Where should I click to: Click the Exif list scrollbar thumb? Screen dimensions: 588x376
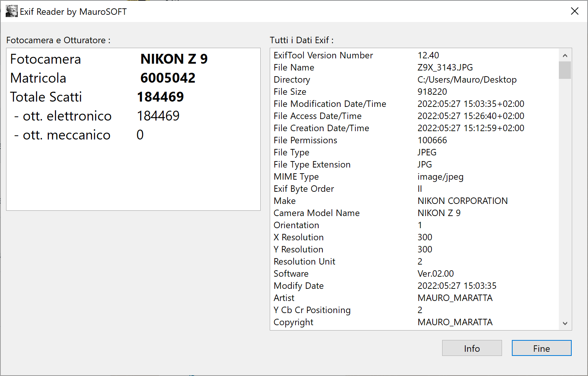coord(565,70)
